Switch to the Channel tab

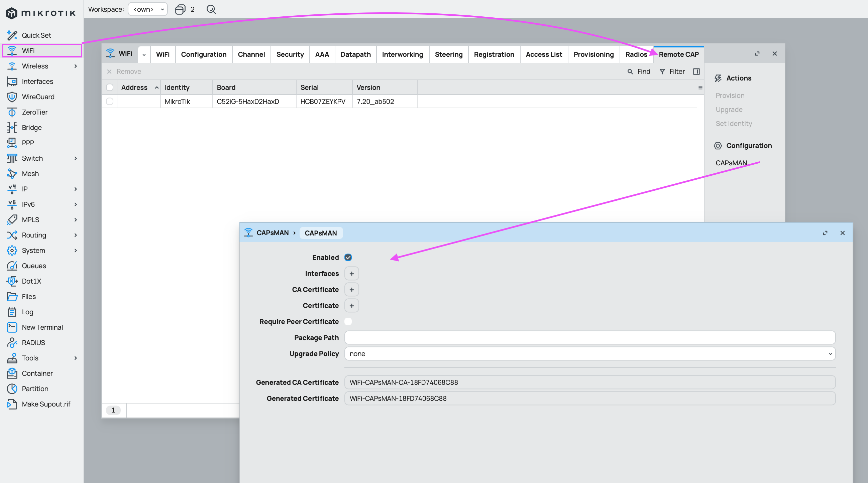point(251,54)
